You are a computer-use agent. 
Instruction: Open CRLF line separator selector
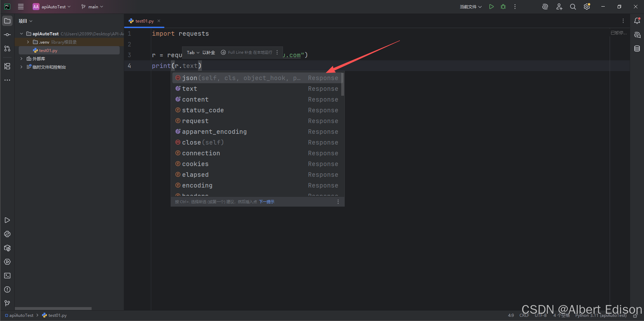click(x=524, y=315)
